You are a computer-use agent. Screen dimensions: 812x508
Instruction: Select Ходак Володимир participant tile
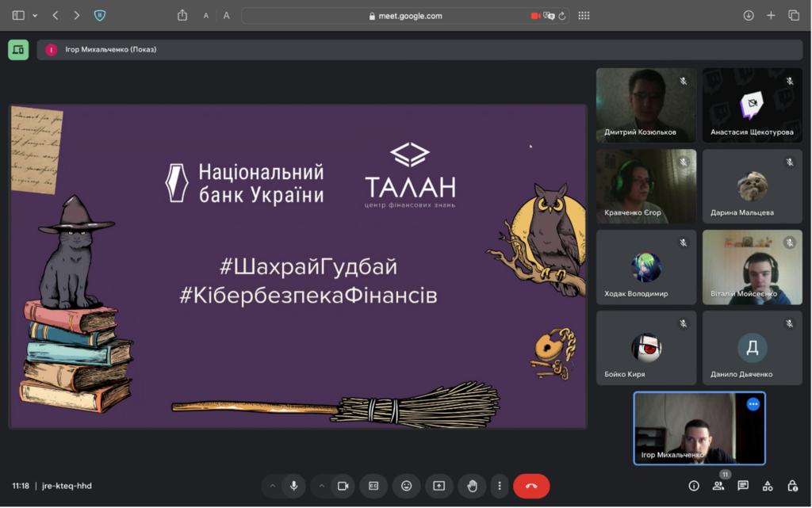pos(646,267)
